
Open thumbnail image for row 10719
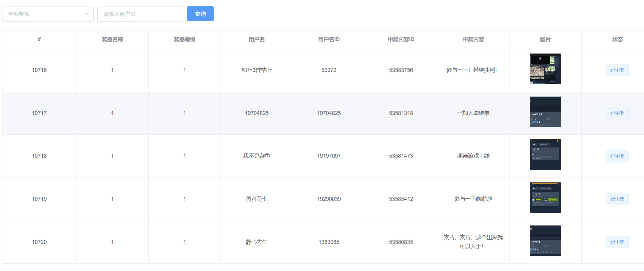coord(545,198)
